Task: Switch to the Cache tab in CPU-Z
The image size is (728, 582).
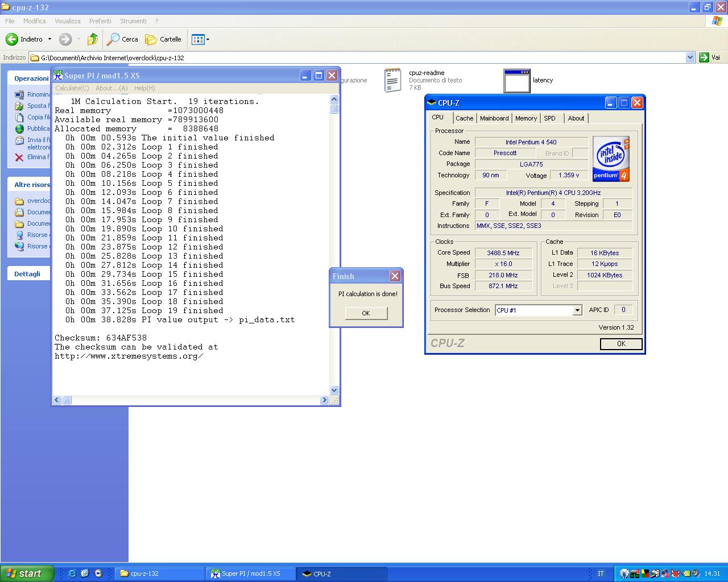Action: [464, 118]
